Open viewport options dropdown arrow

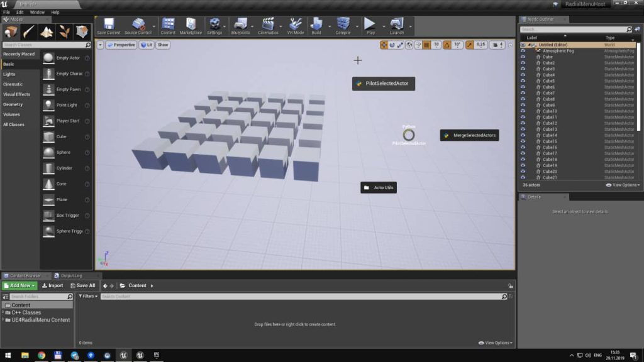coord(100,45)
